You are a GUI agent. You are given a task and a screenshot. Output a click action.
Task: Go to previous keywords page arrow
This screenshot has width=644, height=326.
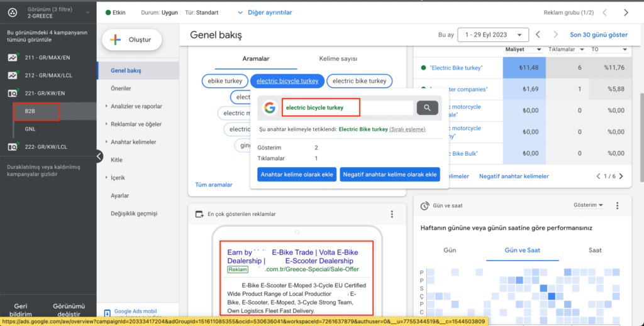tap(599, 177)
